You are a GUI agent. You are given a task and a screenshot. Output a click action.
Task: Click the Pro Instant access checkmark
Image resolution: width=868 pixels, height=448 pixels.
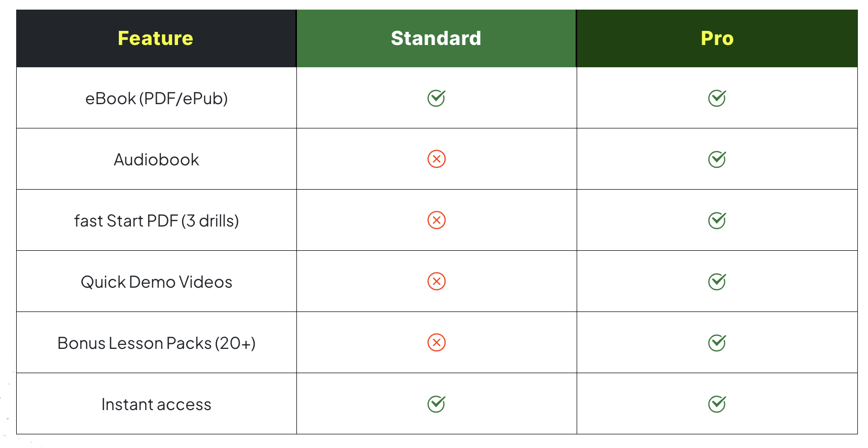[717, 404]
